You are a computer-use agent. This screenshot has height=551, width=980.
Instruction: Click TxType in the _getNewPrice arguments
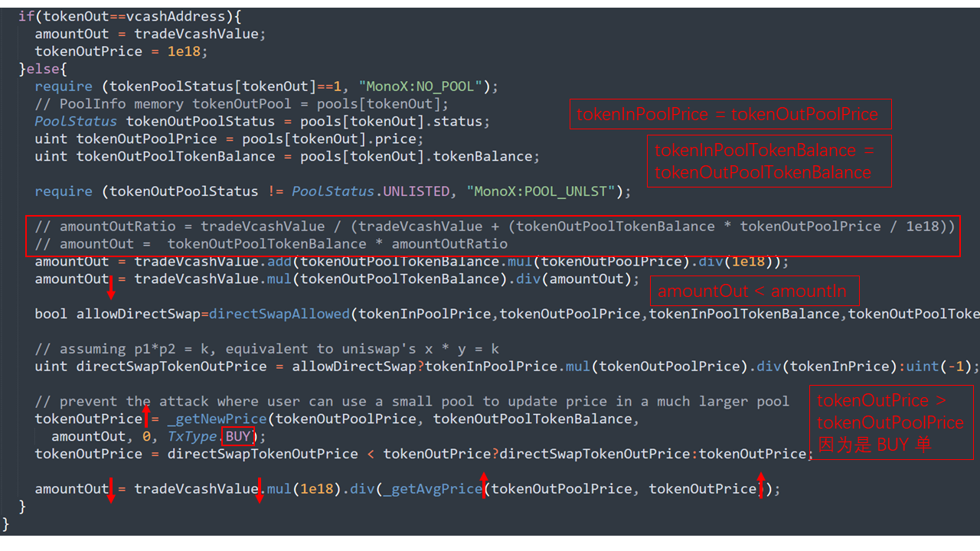click(192, 436)
